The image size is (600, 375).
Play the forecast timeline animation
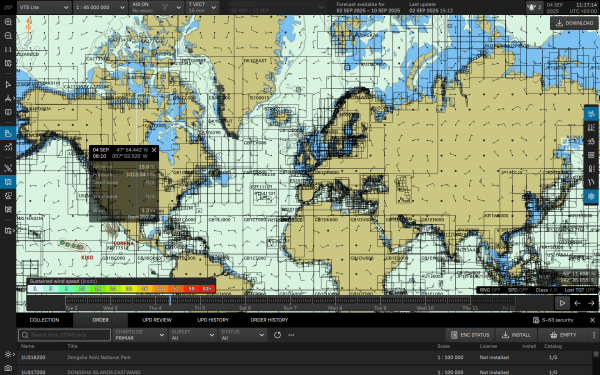(562, 303)
